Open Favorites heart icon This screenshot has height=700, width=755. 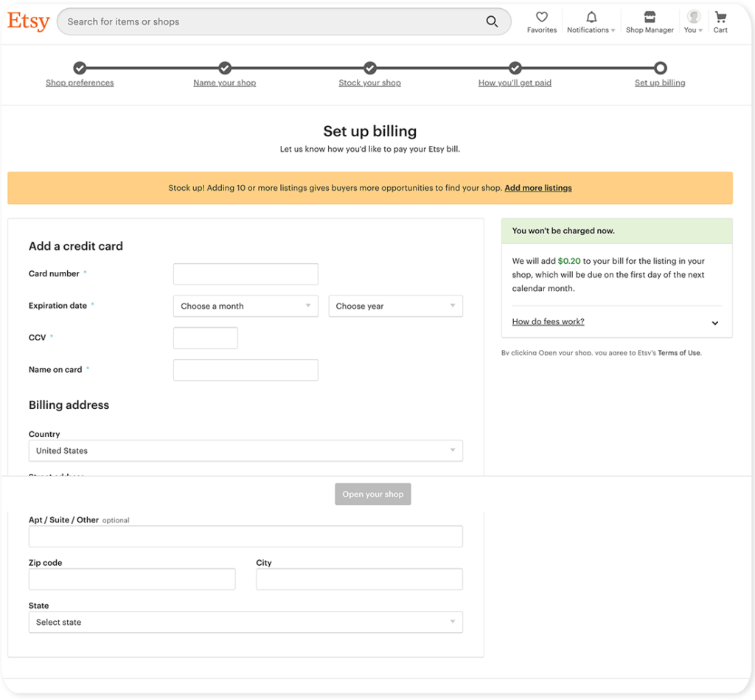coord(542,17)
